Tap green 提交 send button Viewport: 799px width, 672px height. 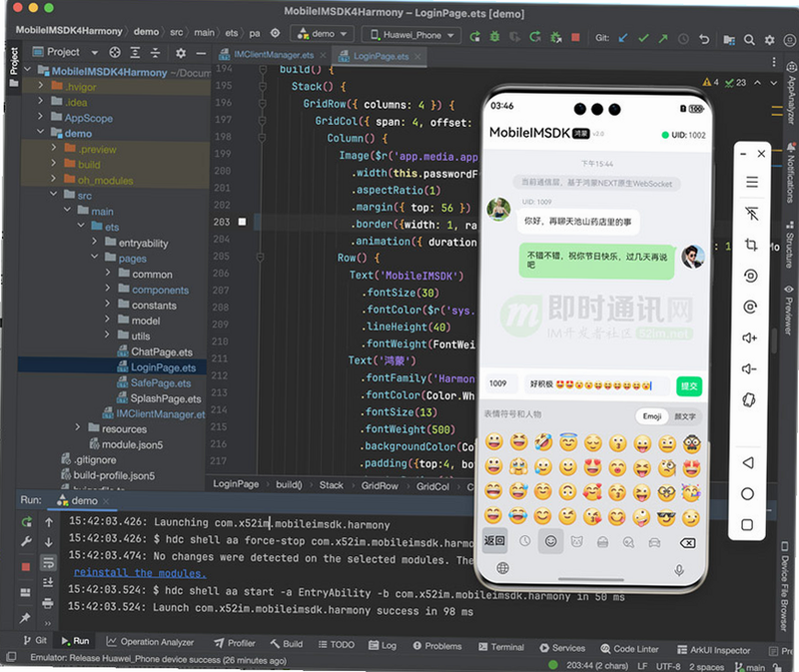coord(689,386)
